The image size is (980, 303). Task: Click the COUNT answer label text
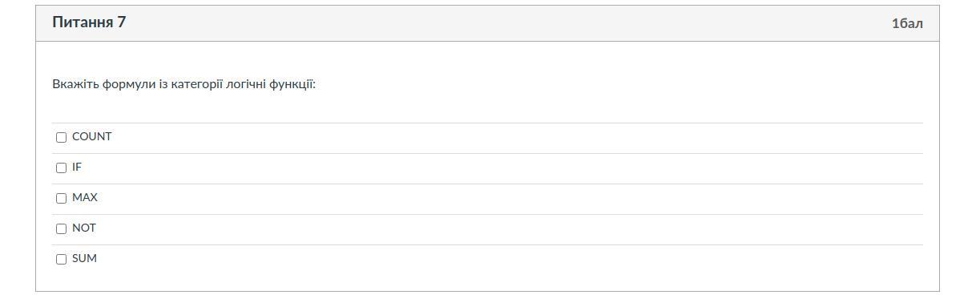[91, 137]
